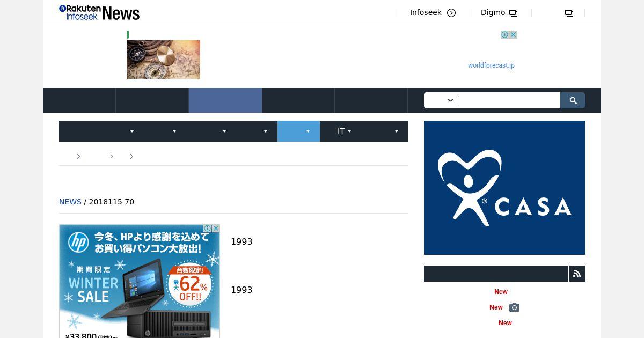Visit the worldforecast.jp ad link
The image size is (644, 338).
[x=491, y=65]
